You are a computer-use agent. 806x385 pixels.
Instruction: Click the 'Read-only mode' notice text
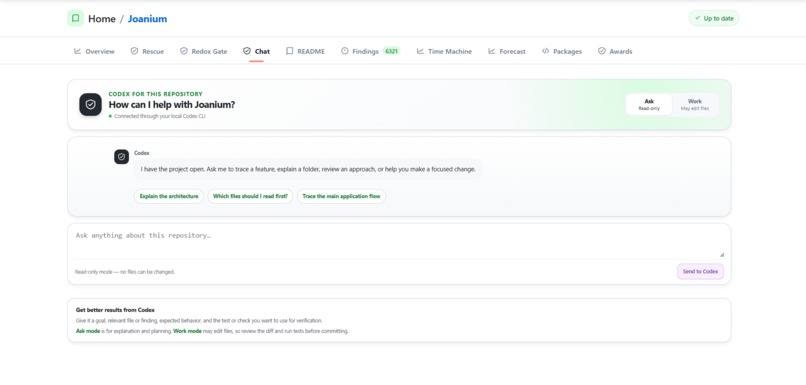pyautogui.click(x=125, y=272)
